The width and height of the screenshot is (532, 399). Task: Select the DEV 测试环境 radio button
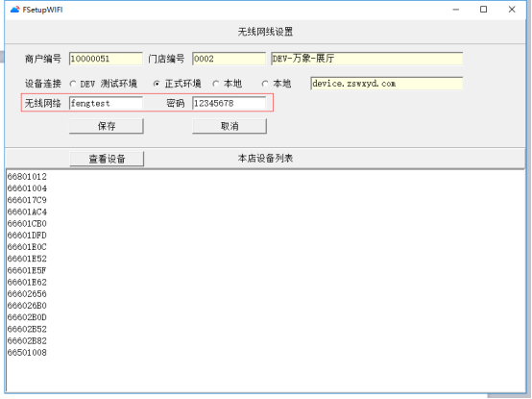[73, 84]
